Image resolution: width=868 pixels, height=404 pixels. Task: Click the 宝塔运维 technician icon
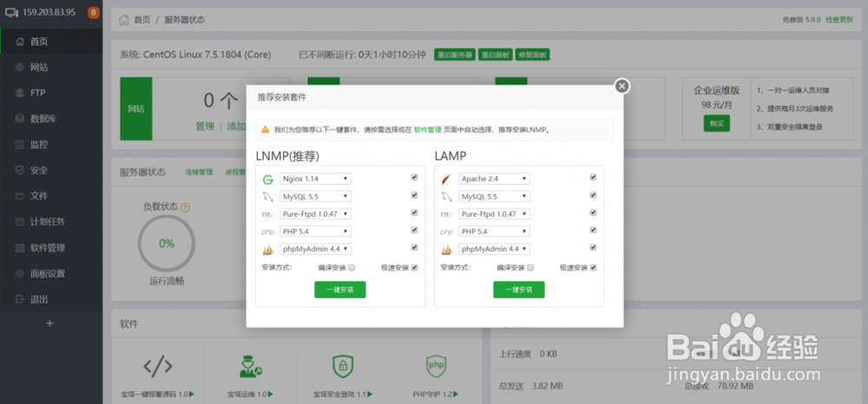(250, 365)
